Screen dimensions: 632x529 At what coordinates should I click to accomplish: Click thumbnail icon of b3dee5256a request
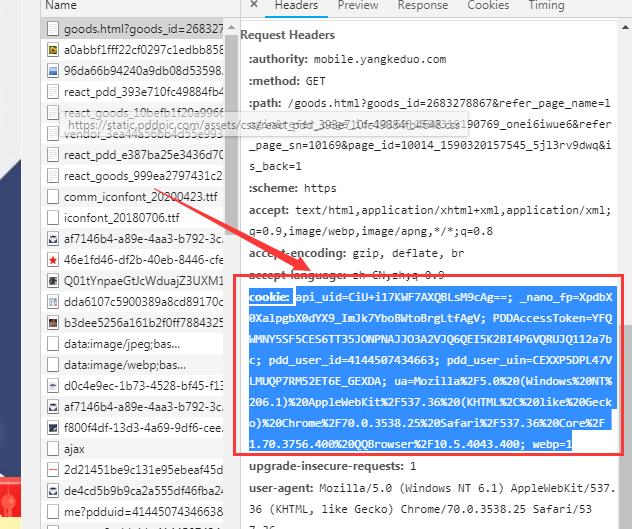click(x=53, y=323)
